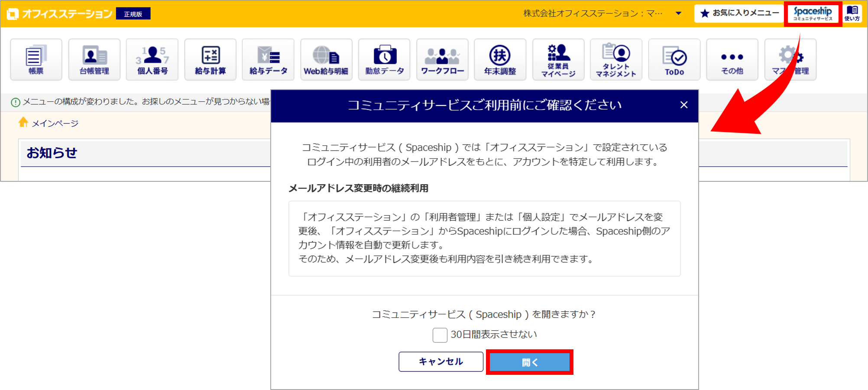
Task: Open the 従業員マイページ menu icon
Action: (558, 59)
